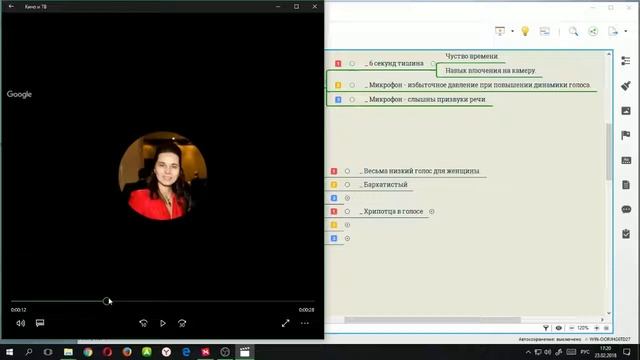The width and height of the screenshot is (640, 360).
Task: Toggle task circle beside 'Весьма низкий голос'
Action: [347, 171]
